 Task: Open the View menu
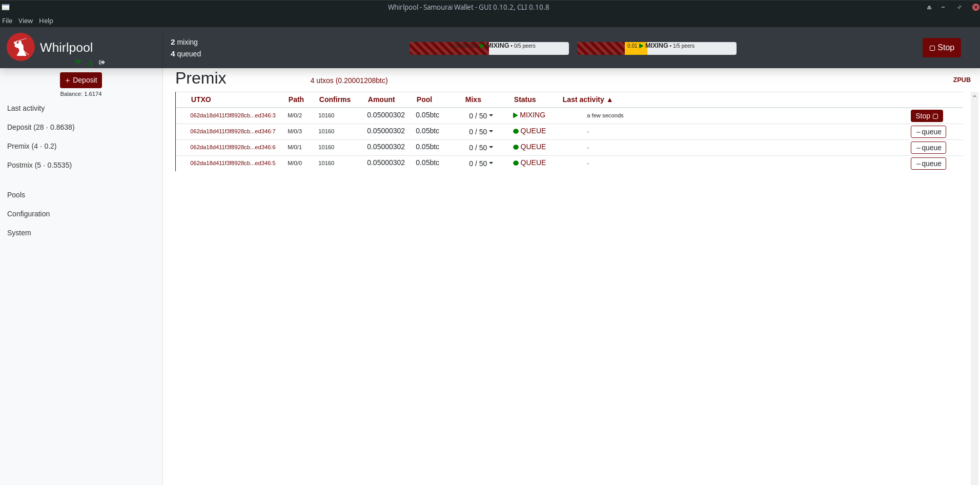(x=26, y=21)
